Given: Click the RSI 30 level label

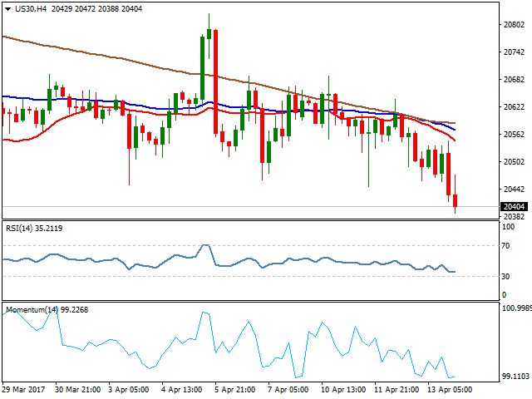Looking at the screenshot, I should (505, 277).
